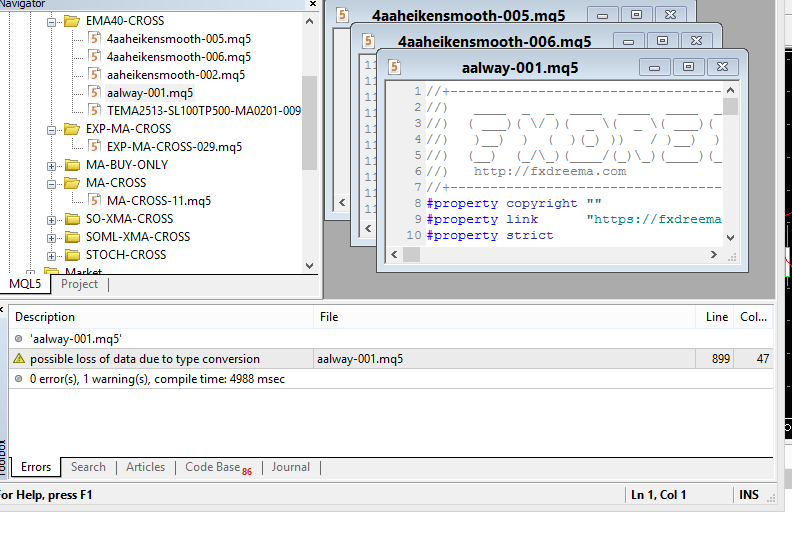Click the warning triangle icon in Errors list
Image resolution: width=792 pixels, height=533 pixels.
[x=19, y=359]
